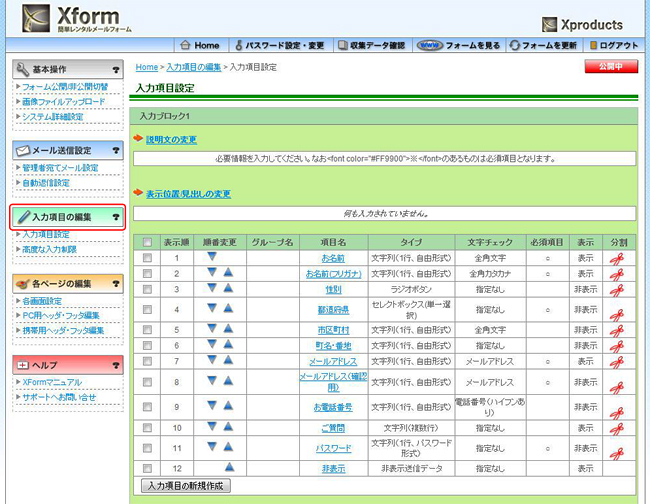Click help question mark on 基本操作 panel
This screenshot has width=650, height=504.
point(116,70)
